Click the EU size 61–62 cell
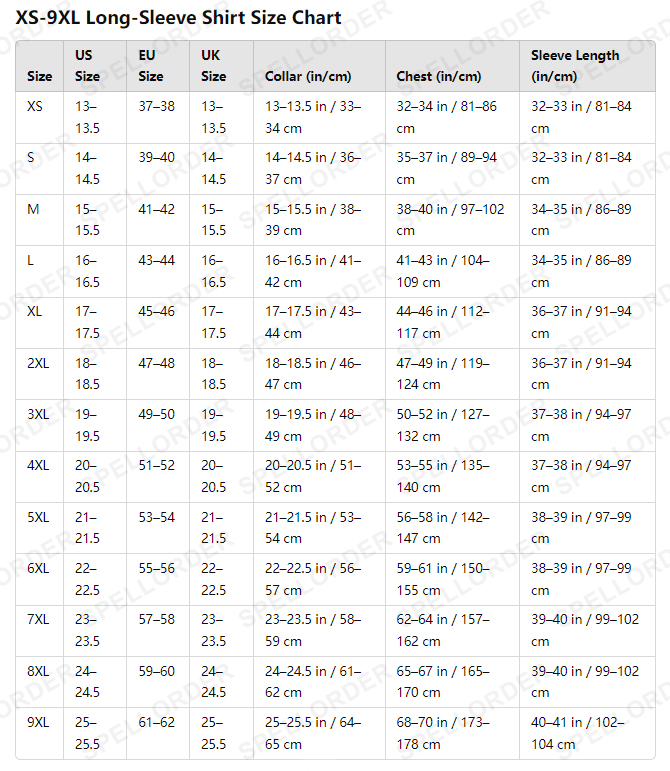Screen dimensions: 670x771 [156, 722]
